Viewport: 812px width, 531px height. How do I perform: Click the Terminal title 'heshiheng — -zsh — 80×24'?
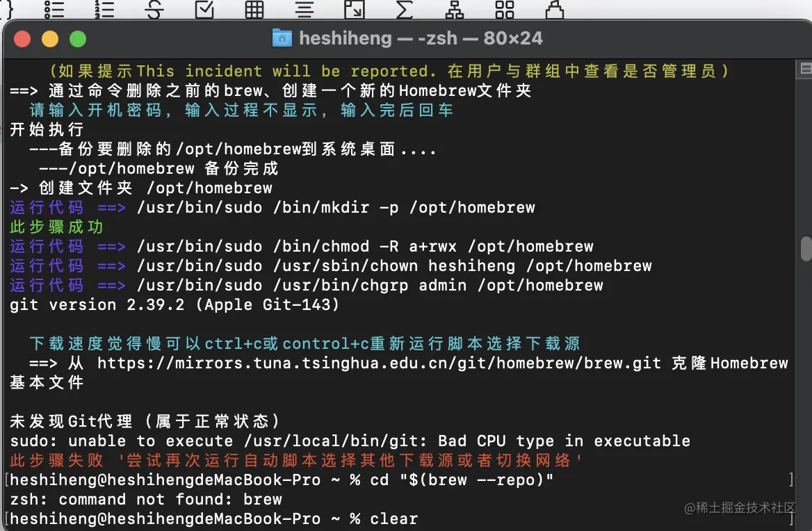click(421, 38)
